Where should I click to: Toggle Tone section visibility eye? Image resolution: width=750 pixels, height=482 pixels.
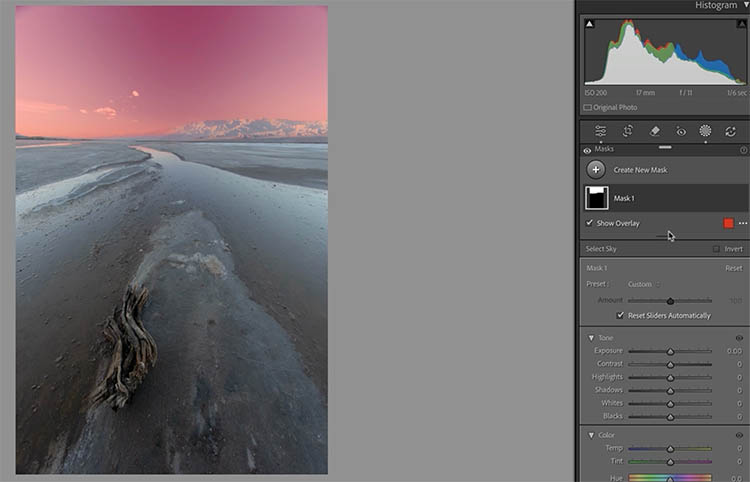[739, 338]
